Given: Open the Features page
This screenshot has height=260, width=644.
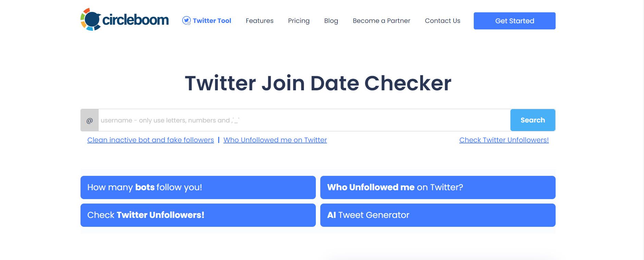Looking at the screenshot, I should pos(259,21).
